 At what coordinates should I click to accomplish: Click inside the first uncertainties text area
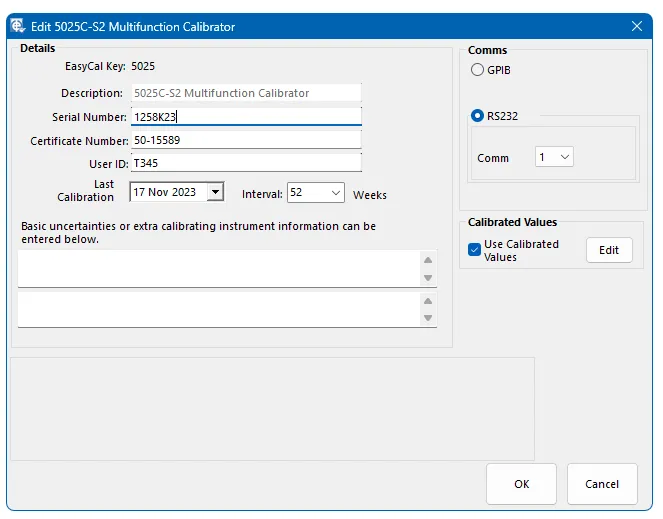pyautogui.click(x=215, y=268)
